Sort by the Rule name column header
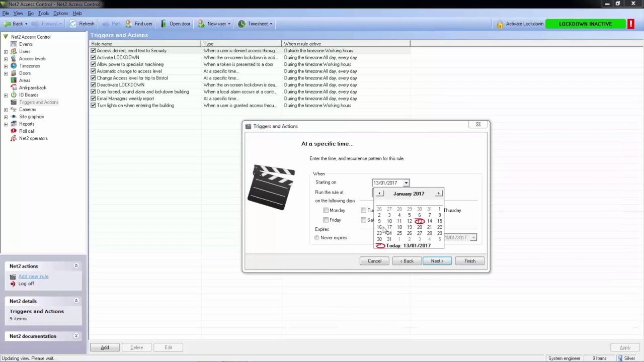The width and height of the screenshot is (644, 362). pyautogui.click(x=145, y=44)
